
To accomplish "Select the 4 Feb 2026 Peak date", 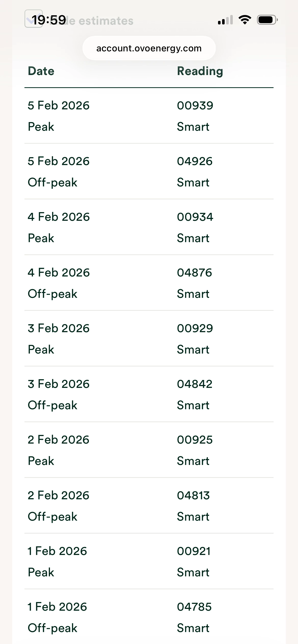I will pos(59,217).
